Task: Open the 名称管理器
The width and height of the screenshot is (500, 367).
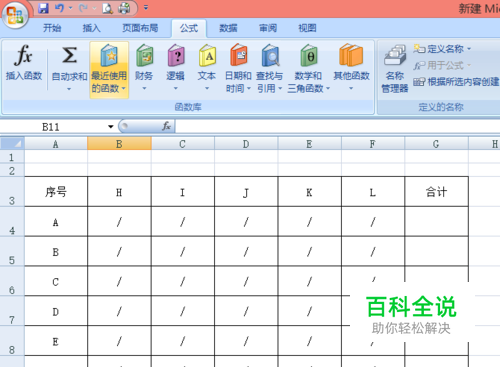Action: pos(395,68)
